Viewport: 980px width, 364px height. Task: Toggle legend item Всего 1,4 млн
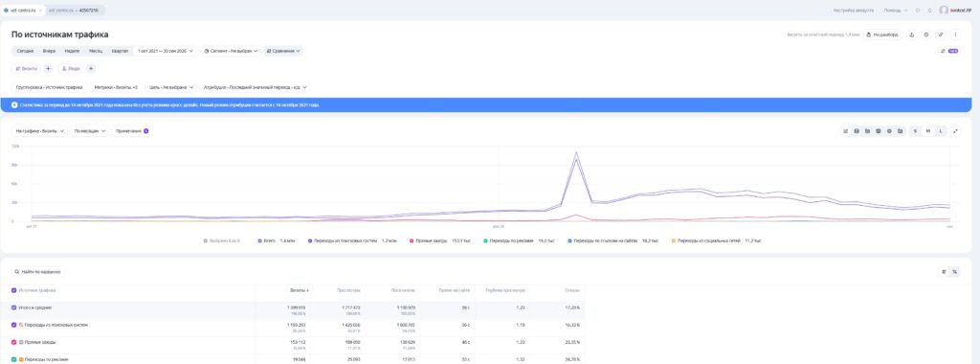tap(277, 240)
